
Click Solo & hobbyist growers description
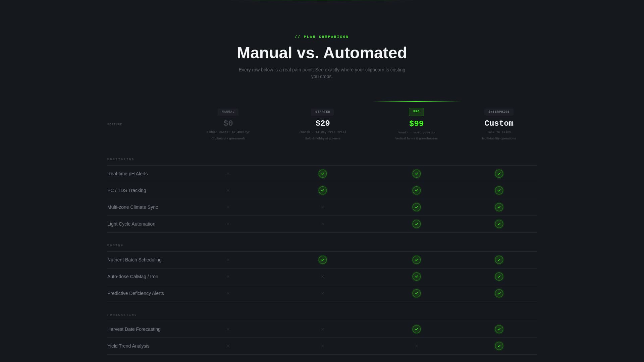click(x=322, y=138)
